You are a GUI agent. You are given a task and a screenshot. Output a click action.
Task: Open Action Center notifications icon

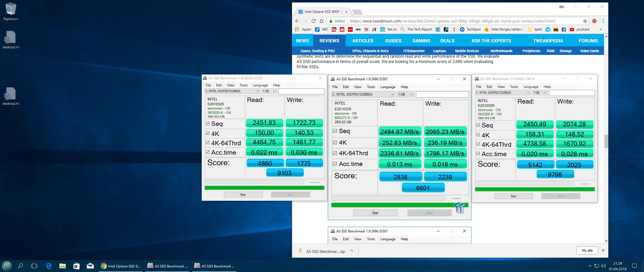point(634,266)
